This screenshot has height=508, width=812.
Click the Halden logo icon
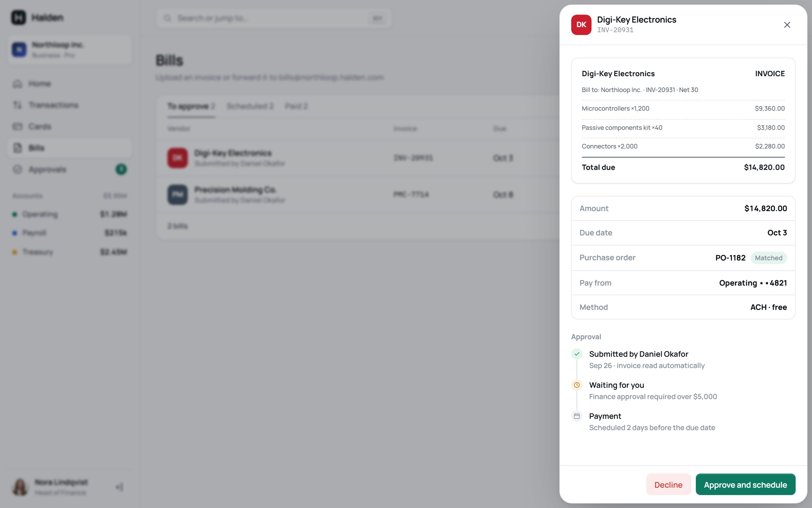pos(18,17)
